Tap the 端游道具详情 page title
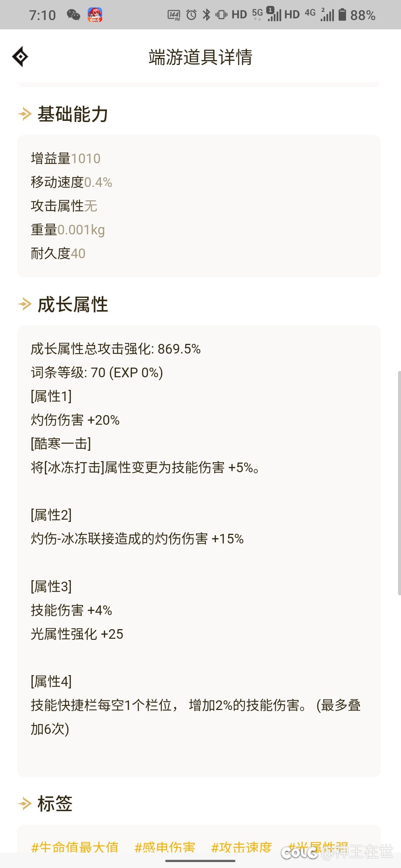 tap(200, 57)
